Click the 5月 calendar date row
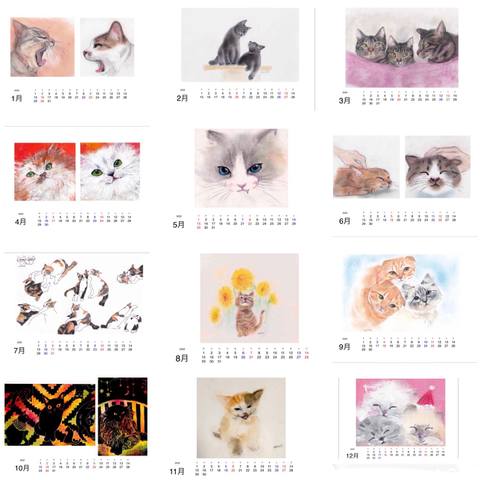 pos(246,222)
